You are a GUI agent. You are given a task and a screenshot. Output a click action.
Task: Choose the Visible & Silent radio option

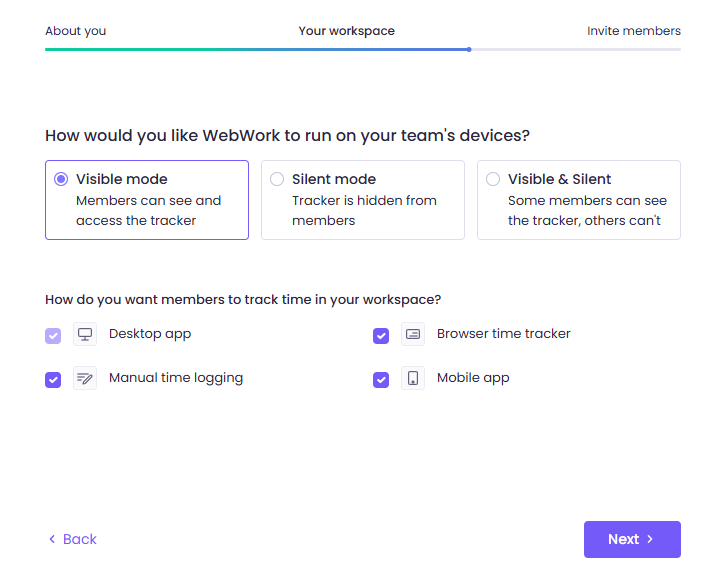(x=493, y=179)
